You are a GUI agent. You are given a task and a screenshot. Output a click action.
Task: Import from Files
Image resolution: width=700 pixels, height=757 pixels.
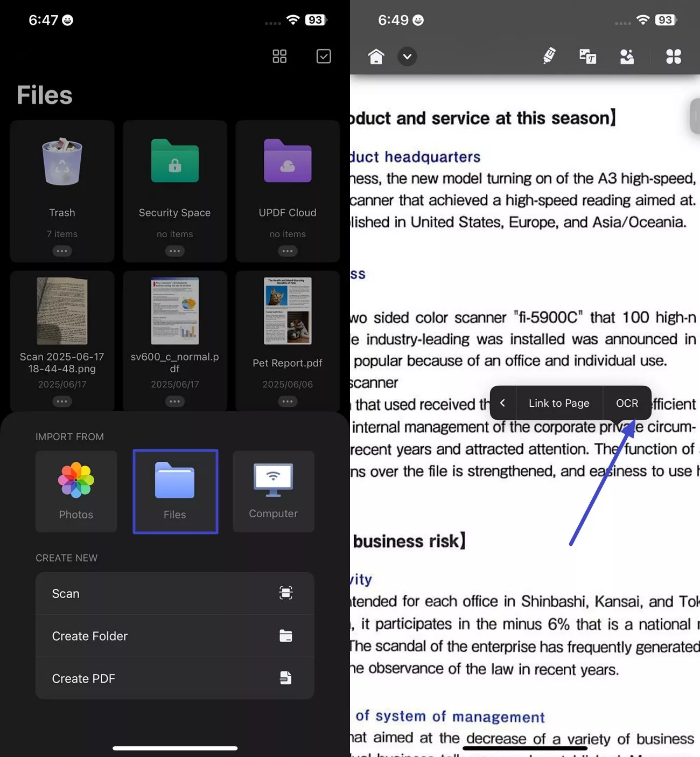pyautogui.click(x=175, y=491)
